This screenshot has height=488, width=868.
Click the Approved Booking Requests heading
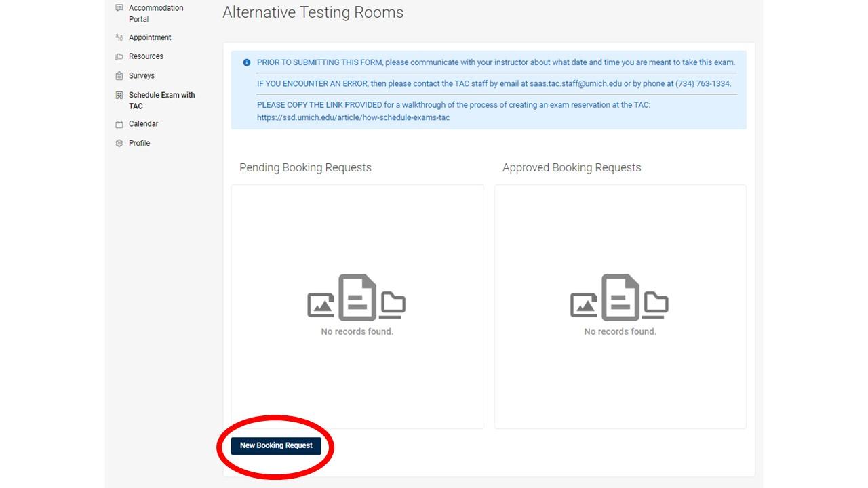click(x=572, y=167)
